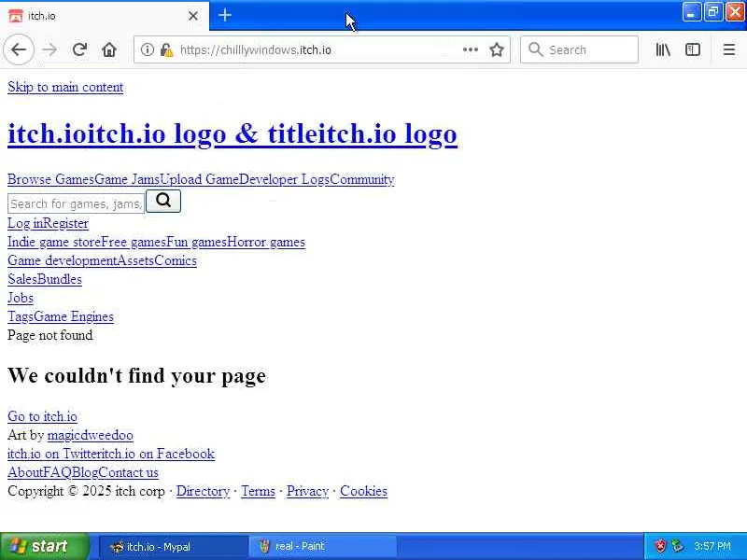The image size is (747, 560).
Task: Open Free games link
Action: [134, 242]
